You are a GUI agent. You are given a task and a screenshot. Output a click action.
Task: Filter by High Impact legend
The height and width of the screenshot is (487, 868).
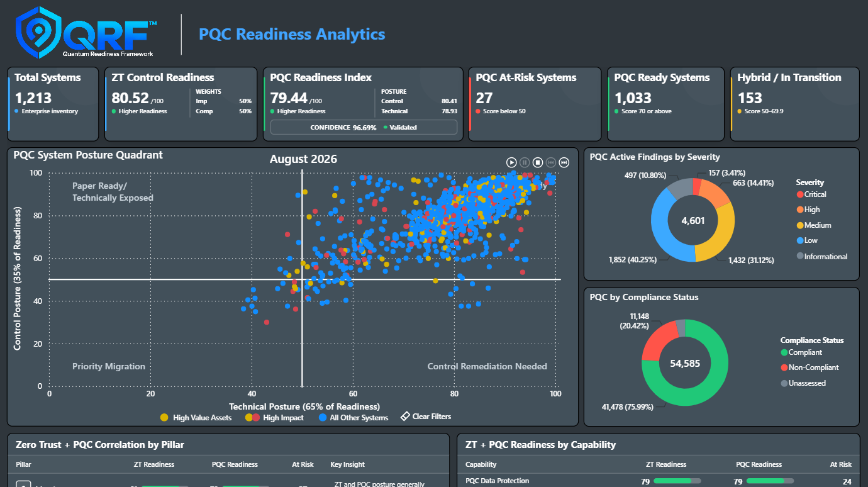pyautogui.click(x=274, y=417)
